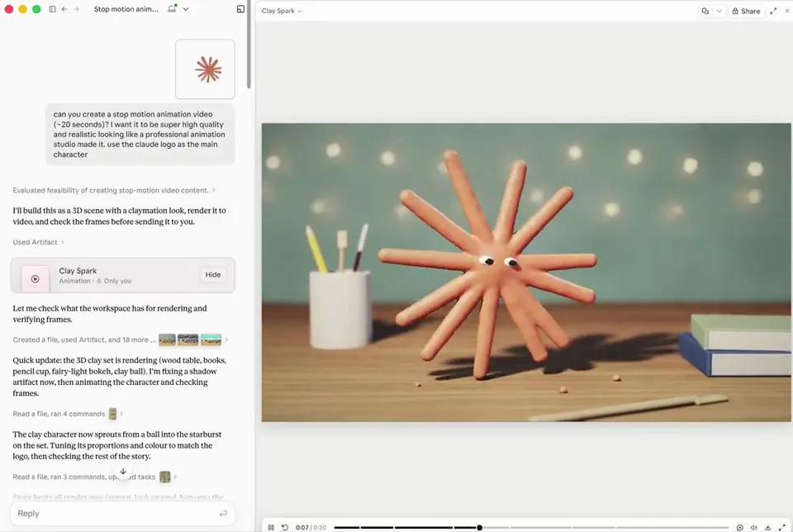Click the shapes icon in artifact header

point(705,11)
